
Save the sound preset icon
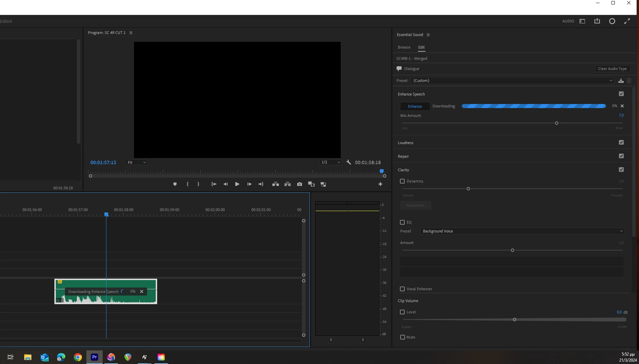[x=621, y=81]
